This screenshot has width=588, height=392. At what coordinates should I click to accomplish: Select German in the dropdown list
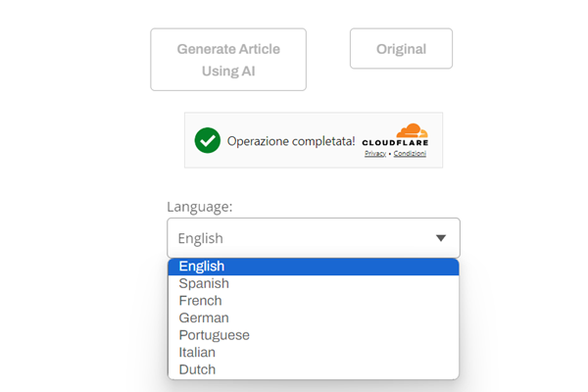click(x=204, y=318)
